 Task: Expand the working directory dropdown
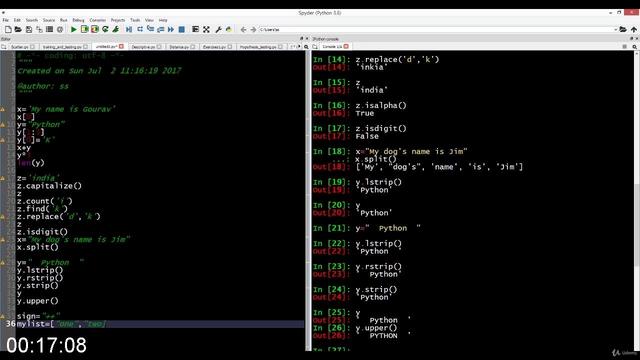coord(616,29)
